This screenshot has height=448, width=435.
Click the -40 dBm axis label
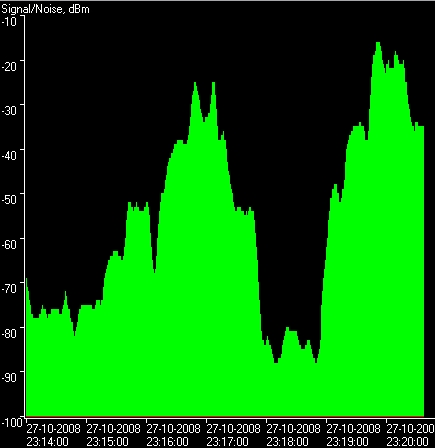pyautogui.click(x=9, y=155)
